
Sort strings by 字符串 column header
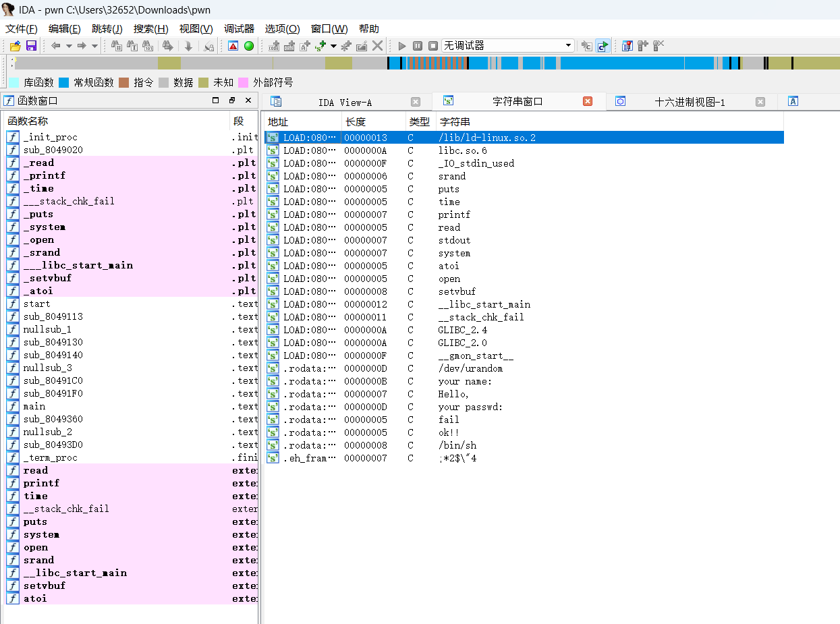point(609,121)
